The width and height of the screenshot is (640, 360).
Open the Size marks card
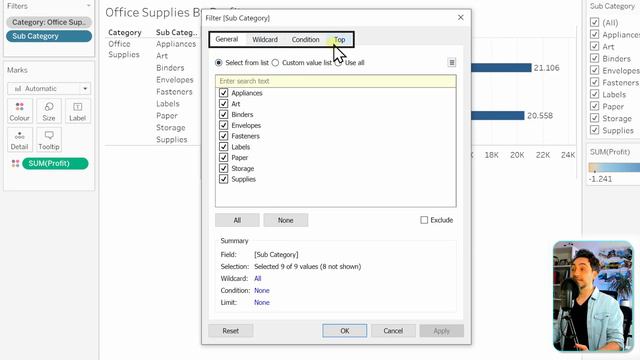pos(49,111)
